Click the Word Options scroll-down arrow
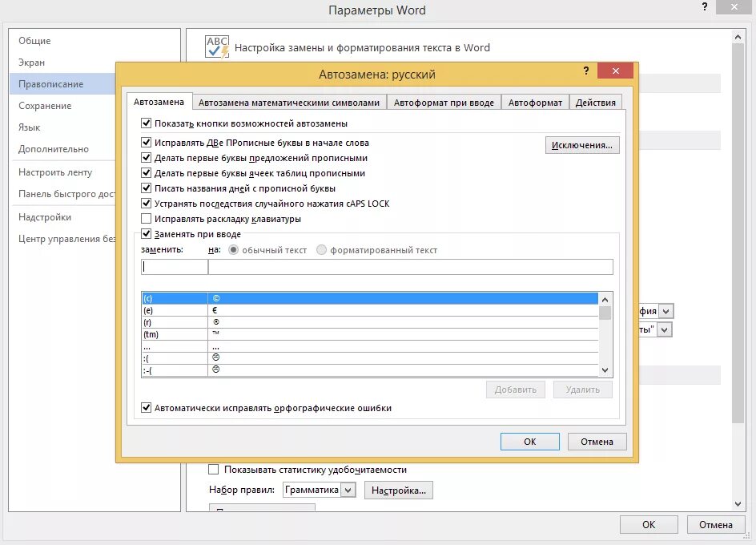This screenshot has height=545, width=756. (x=738, y=504)
